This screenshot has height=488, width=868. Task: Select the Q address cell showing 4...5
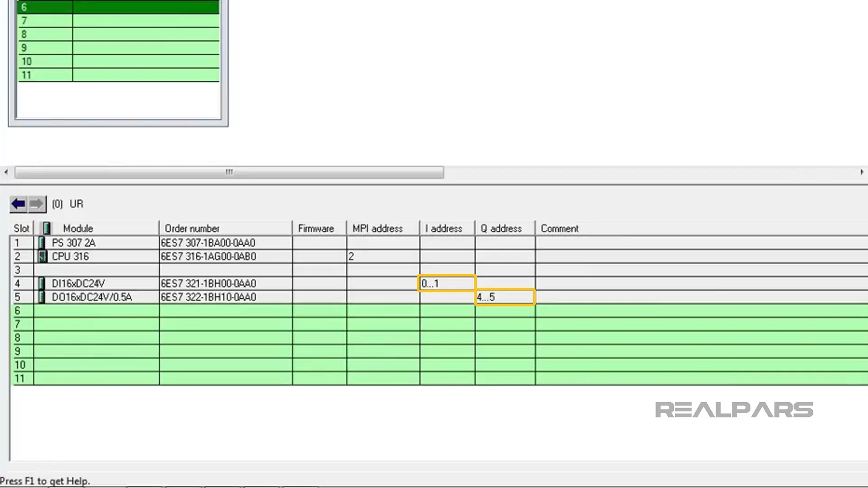click(505, 297)
